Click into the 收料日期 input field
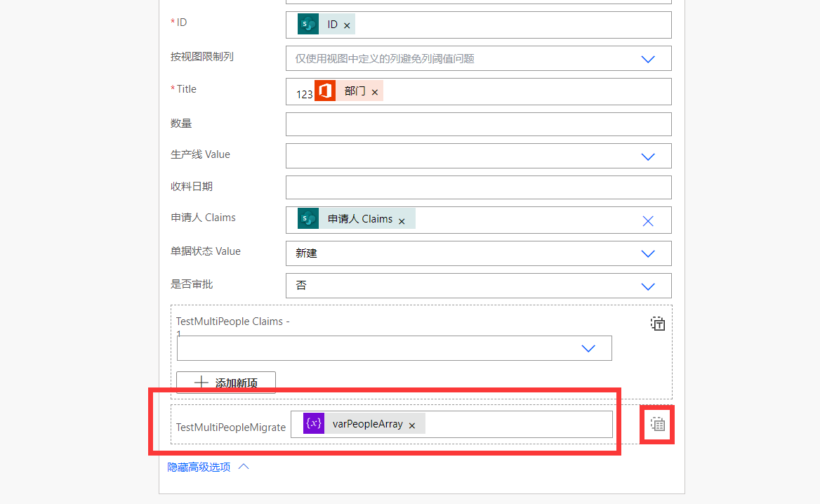The height and width of the screenshot is (504, 820). [479, 187]
